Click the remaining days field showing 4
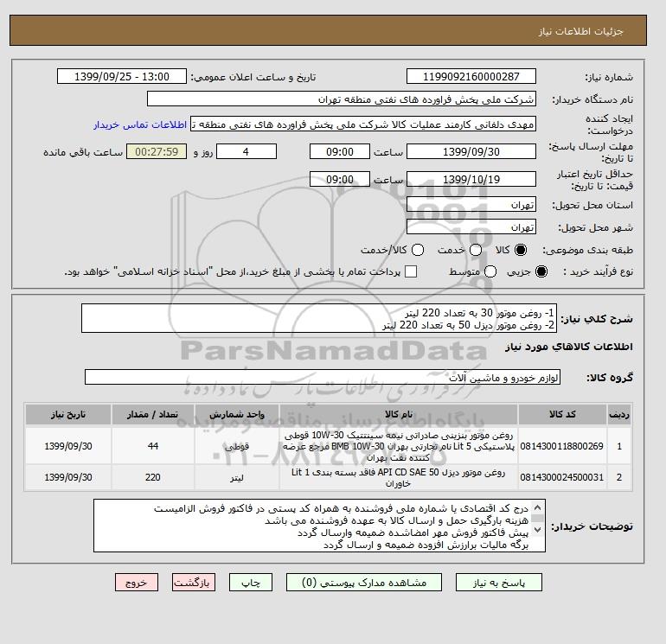This screenshot has width=666, height=644. (247, 151)
